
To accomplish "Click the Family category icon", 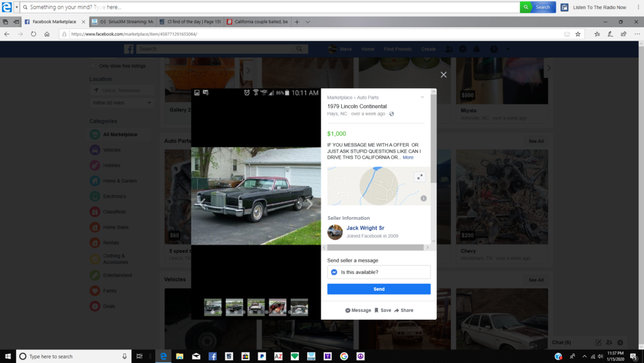I will pyautogui.click(x=95, y=291).
